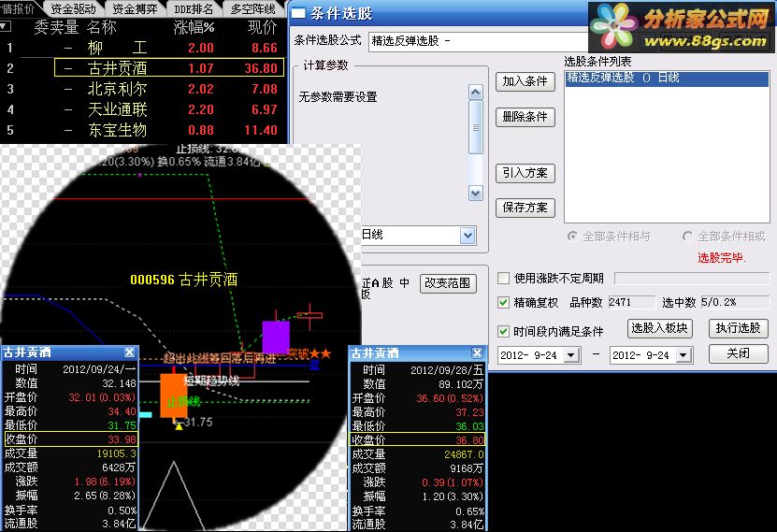Click 成交量 value 19105.3
The height and width of the screenshot is (532, 777).
[x=117, y=453]
